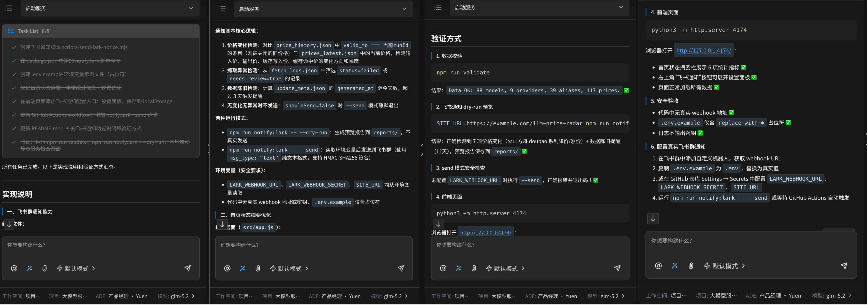Click the LARK_WEBHOOK_SECRET code in 环境变量 section
Image resolution: width=868 pixels, height=305 pixels.
tap(317, 185)
